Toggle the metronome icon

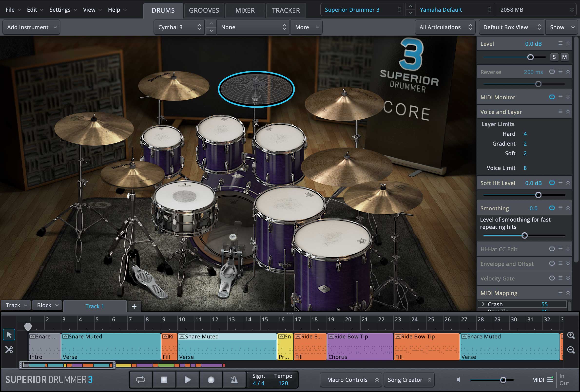click(234, 380)
